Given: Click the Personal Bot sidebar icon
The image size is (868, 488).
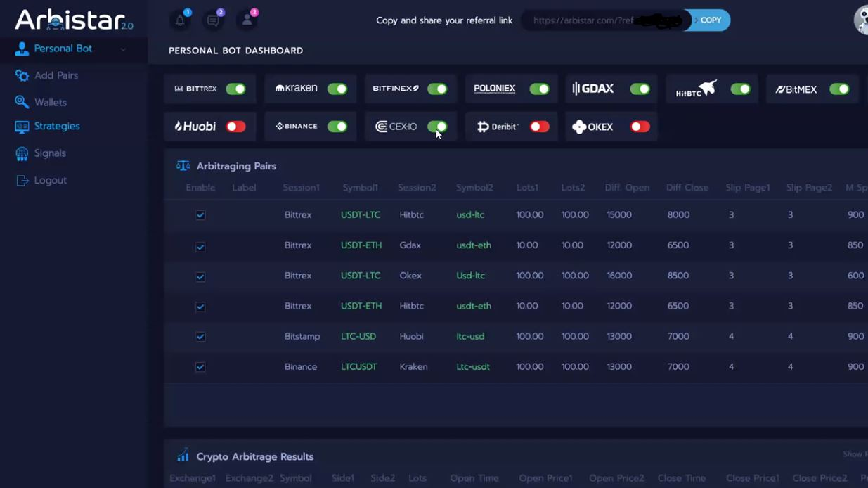Looking at the screenshot, I should coord(22,49).
